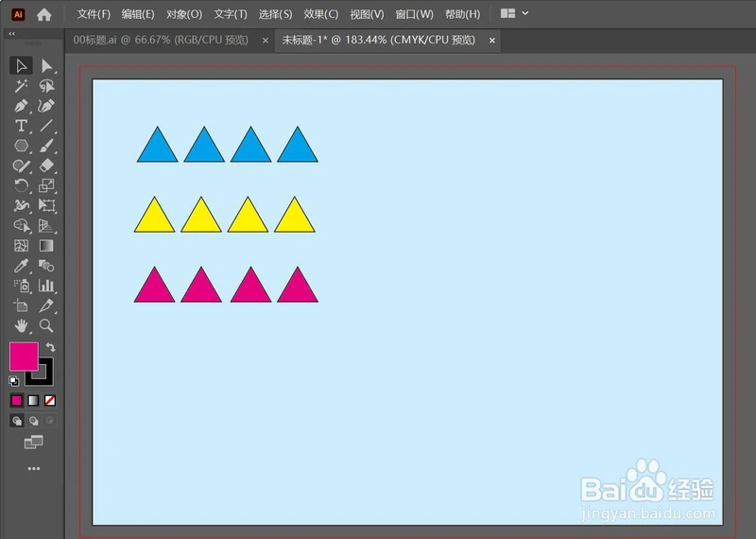756x539 pixels.
Task: Apply solid Color mode button
Action: [17, 400]
